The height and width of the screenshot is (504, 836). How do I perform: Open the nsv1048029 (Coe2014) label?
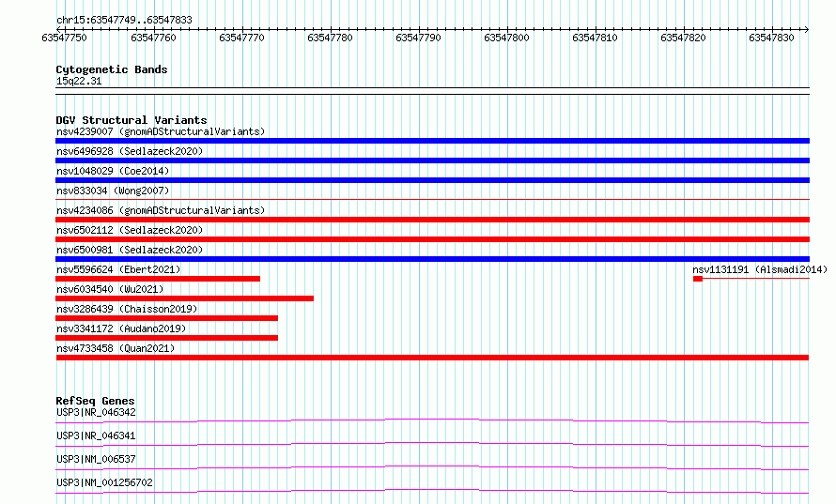point(113,171)
